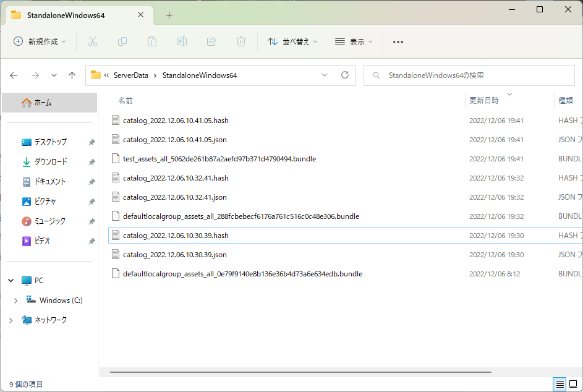
Task: Select catalog_2022.12.06.10.30.39.json file
Action: tap(346, 254)
